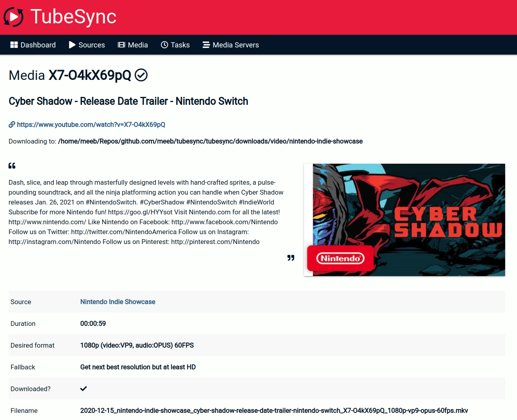Open the YouTube watch URL link
This screenshot has height=420, width=517.
pos(91,125)
